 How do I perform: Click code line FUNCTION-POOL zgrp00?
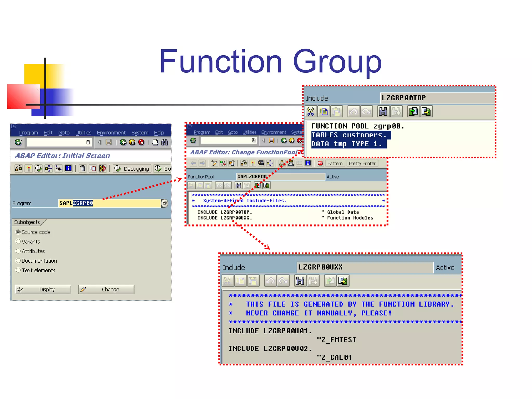pyautogui.click(x=358, y=126)
